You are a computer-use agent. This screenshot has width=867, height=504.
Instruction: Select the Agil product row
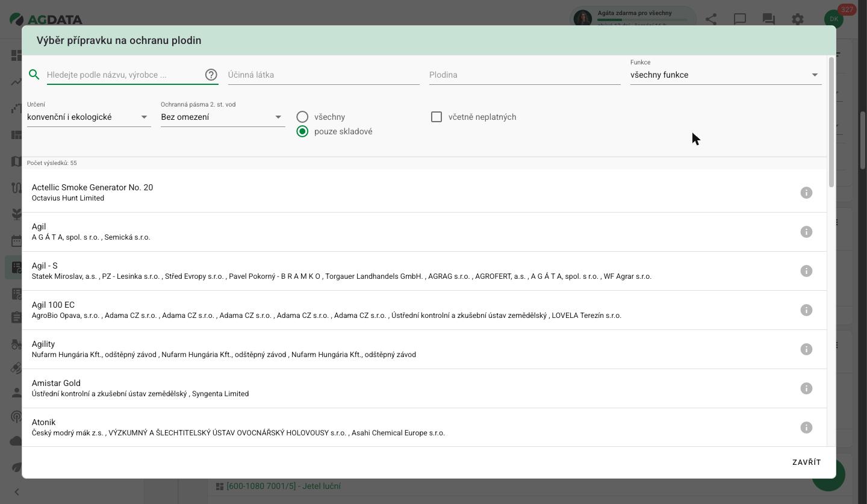click(x=424, y=232)
